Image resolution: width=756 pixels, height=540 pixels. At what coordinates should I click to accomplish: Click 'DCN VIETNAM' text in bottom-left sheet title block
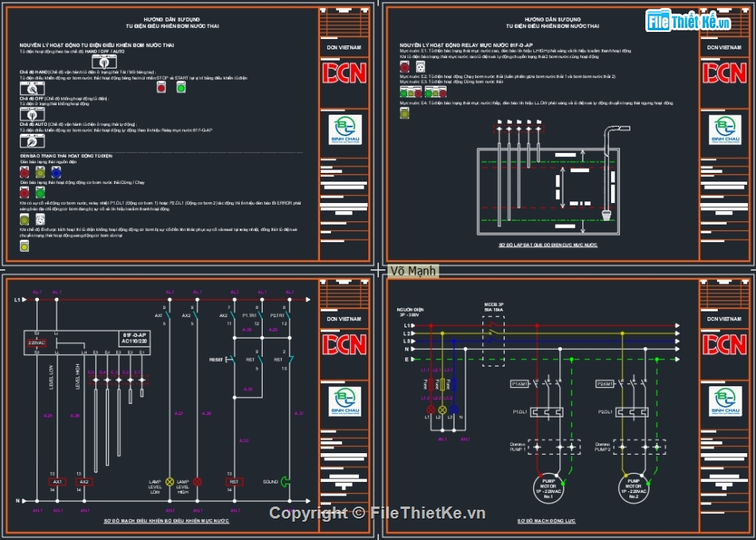pyautogui.click(x=344, y=319)
